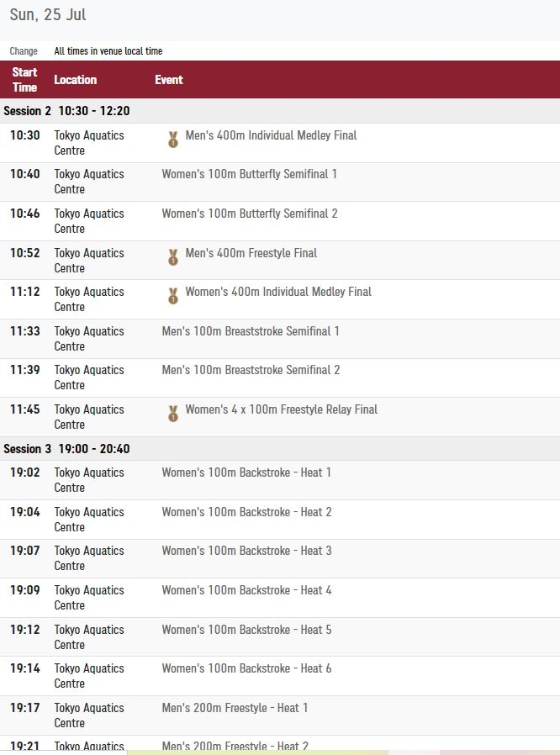Select Women's 100m Backstroke - Heat 6
Screen dimensions: 560x755
(246, 668)
